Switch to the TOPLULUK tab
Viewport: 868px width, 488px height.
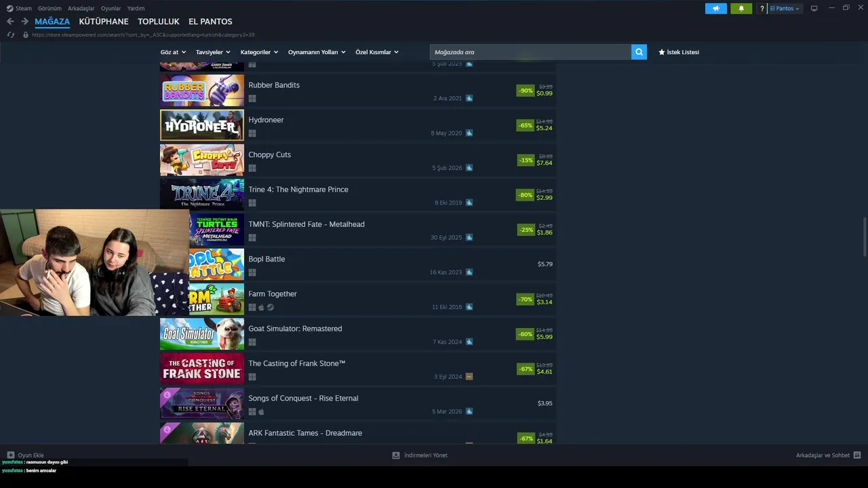159,22
